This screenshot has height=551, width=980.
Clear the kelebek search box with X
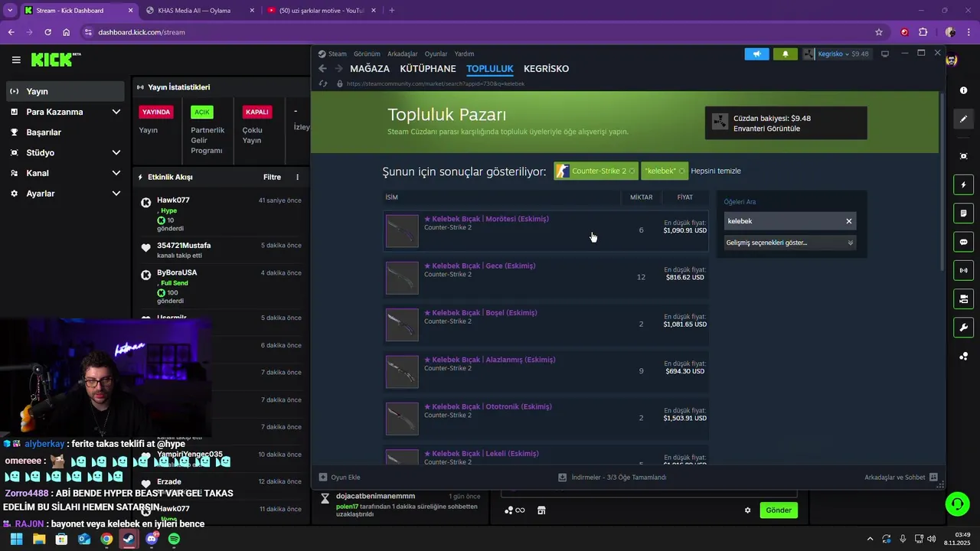848,221
